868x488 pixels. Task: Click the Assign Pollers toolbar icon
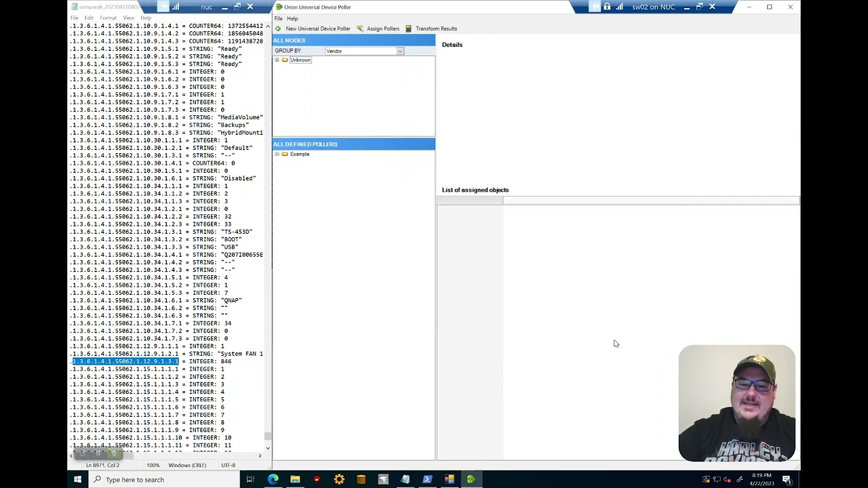[360, 28]
